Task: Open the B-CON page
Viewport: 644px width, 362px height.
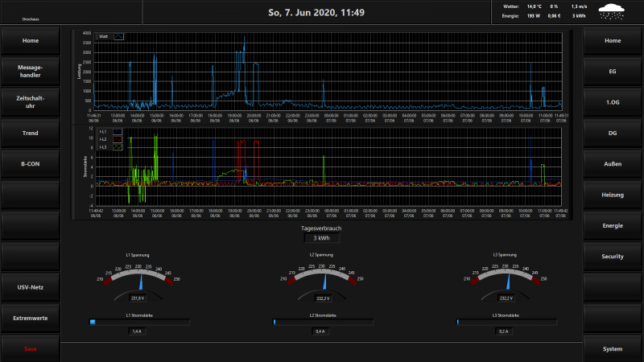Action: click(31, 164)
